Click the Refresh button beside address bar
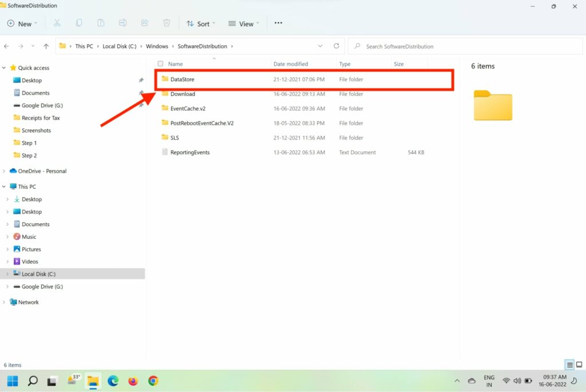The height and width of the screenshot is (392, 586). [336, 46]
